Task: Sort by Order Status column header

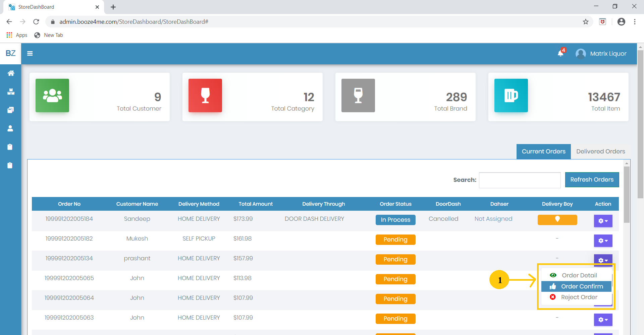Action: click(395, 204)
